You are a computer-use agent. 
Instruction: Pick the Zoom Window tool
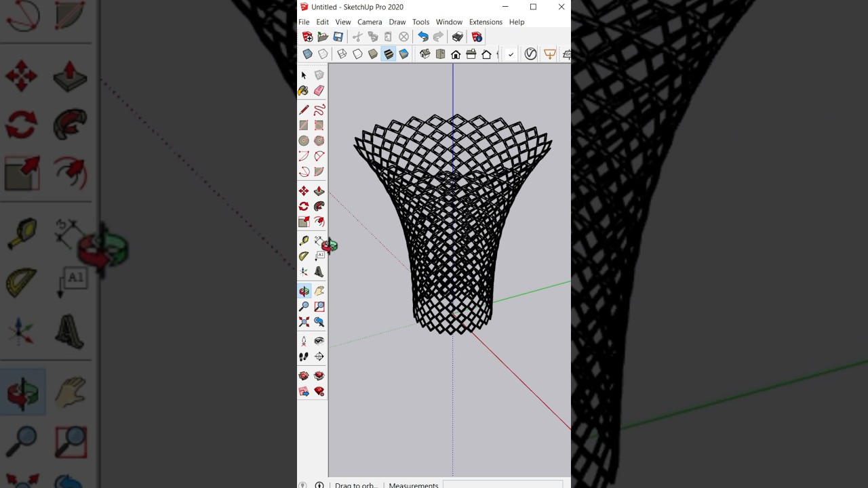319,307
